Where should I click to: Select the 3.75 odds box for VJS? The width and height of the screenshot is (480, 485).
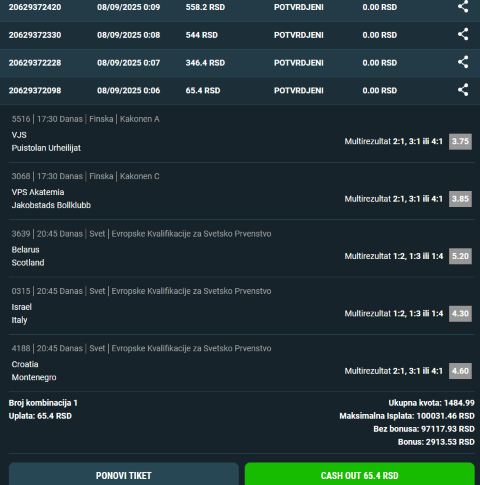pyautogui.click(x=460, y=141)
